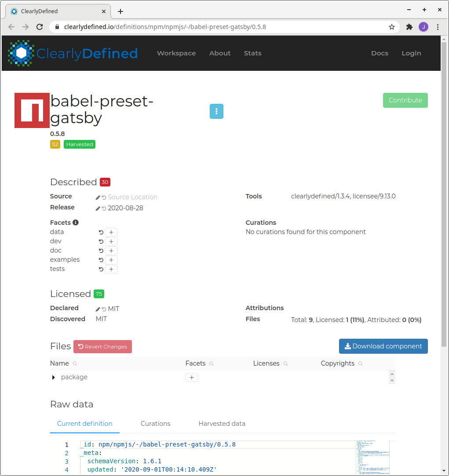Expand the package folder tree
449x476 pixels.
[53, 377]
